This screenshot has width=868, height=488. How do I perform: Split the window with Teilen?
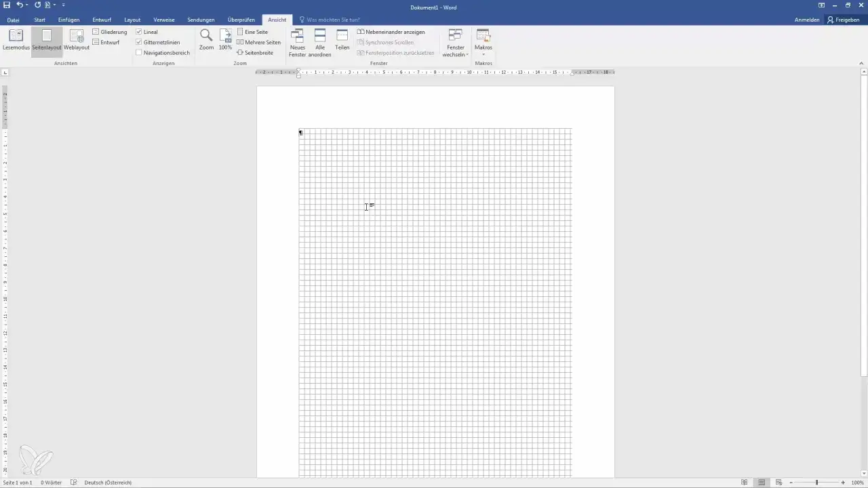pos(342,39)
